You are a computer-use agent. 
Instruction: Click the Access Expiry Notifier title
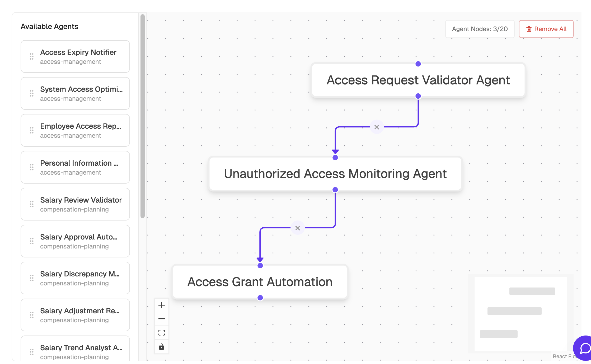(78, 52)
